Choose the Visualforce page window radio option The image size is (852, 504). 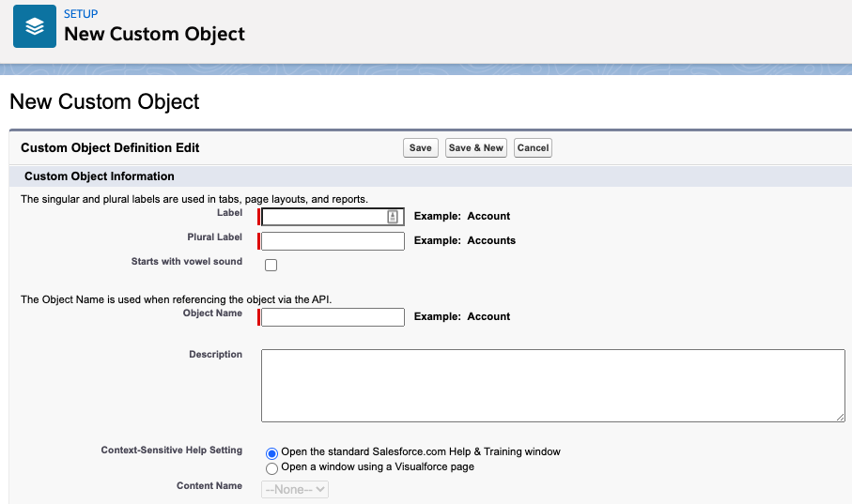272,467
